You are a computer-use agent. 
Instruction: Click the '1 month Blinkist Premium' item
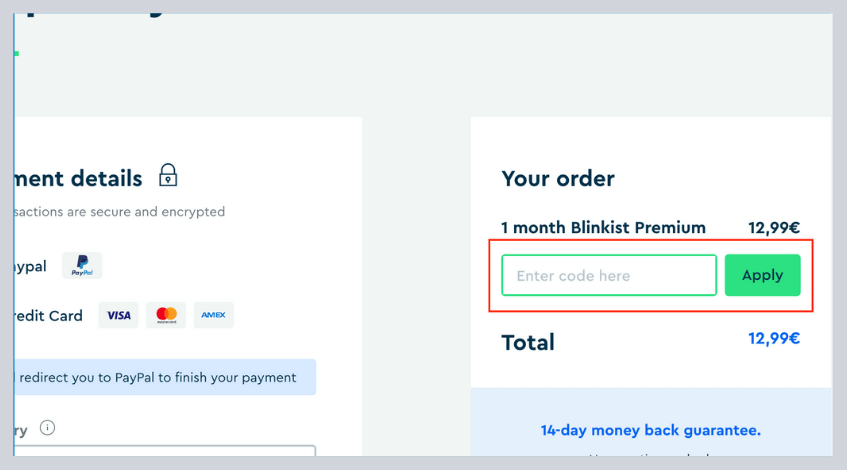603,227
